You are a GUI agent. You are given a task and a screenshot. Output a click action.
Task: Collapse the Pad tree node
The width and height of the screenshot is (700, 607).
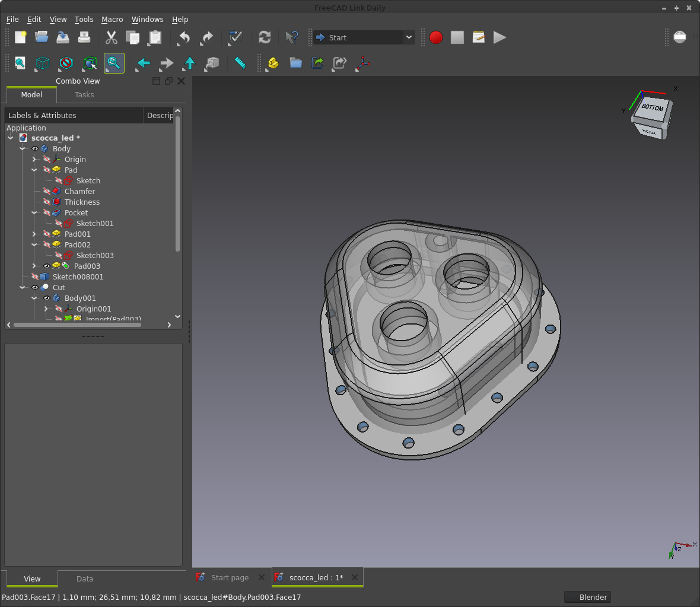pyautogui.click(x=34, y=170)
